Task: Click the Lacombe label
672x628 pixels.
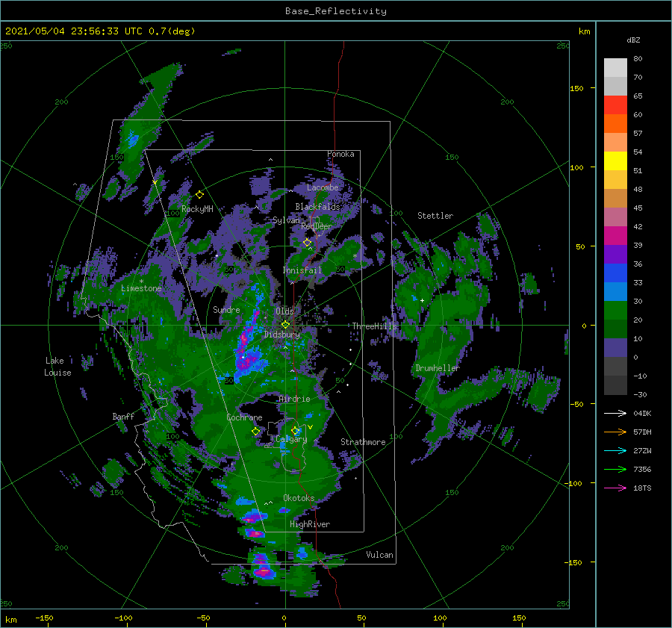Action: 323,187
